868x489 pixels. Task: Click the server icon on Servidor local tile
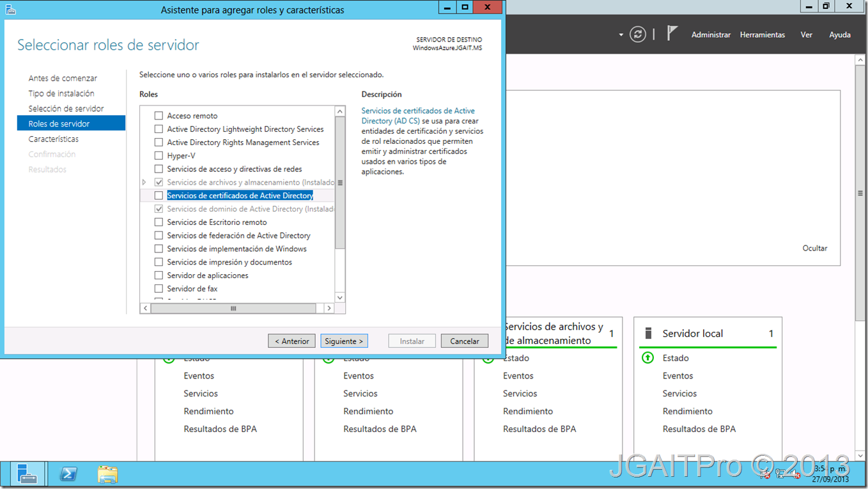click(x=648, y=333)
